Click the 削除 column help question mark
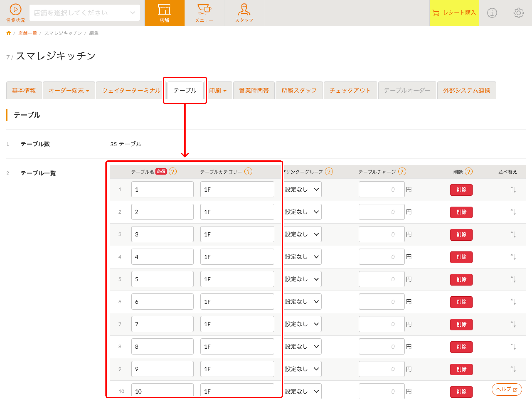The width and height of the screenshot is (532, 399). (x=468, y=171)
